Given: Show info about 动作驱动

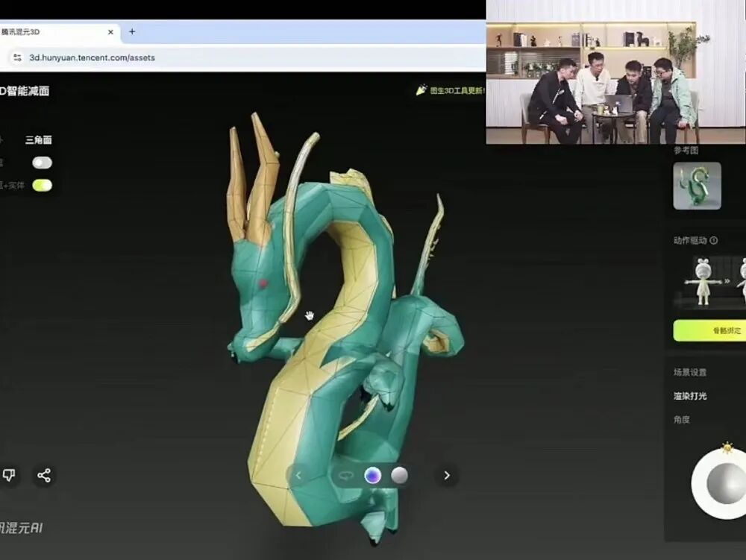Looking at the screenshot, I should 714,241.
